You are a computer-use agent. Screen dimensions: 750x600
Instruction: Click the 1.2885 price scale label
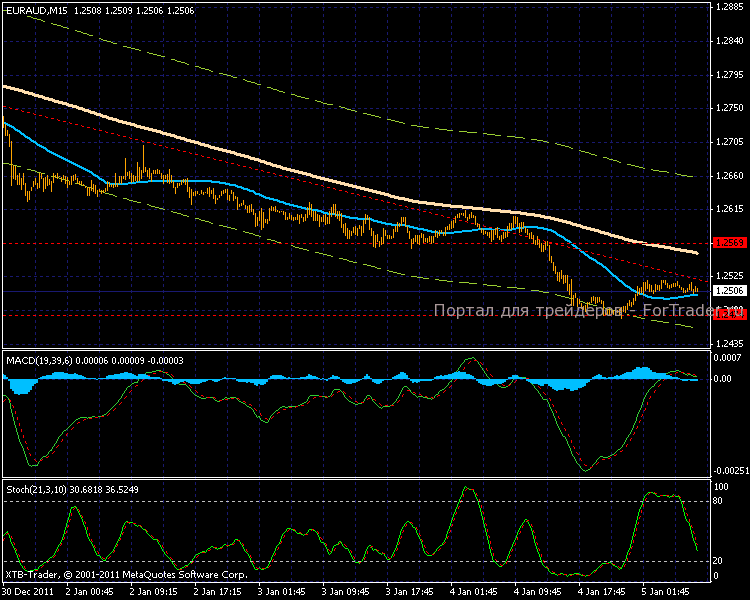(730, 7)
